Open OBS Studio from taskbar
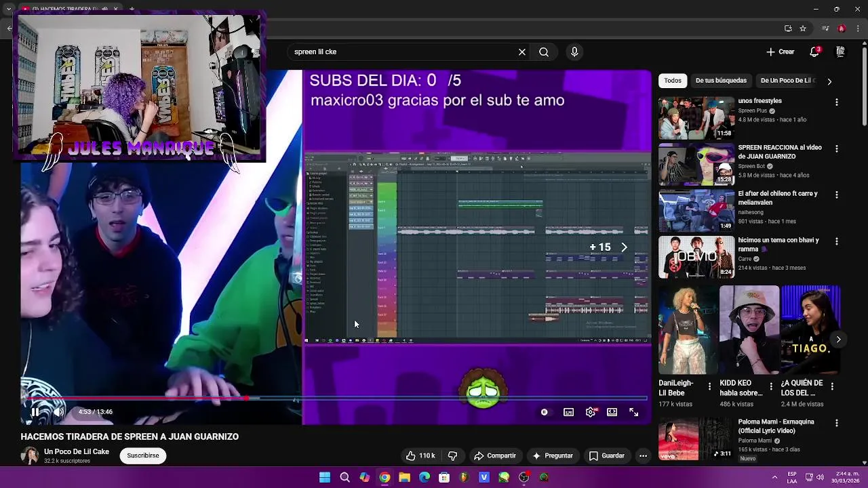The image size is (868, 488). (524, 477)
